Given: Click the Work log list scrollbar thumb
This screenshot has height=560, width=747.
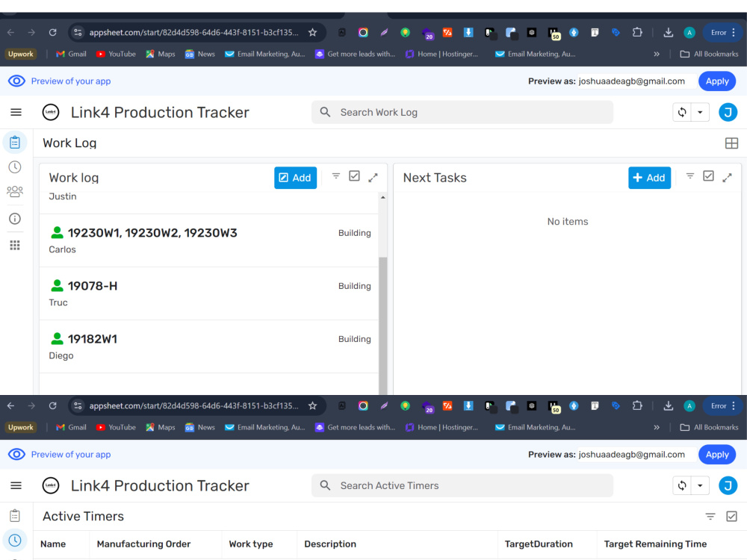Looking at the screenshot, I should pos(382,326).
